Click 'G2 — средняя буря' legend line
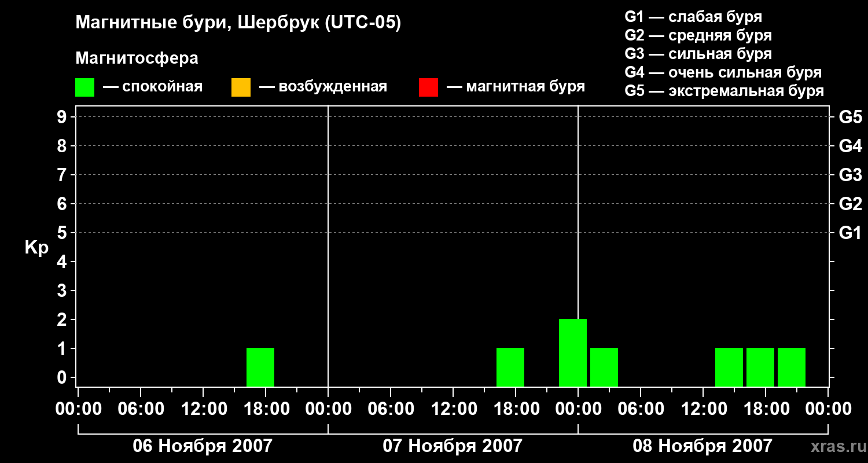This screenshot has height=463, width=868. (x=698, y=35)
